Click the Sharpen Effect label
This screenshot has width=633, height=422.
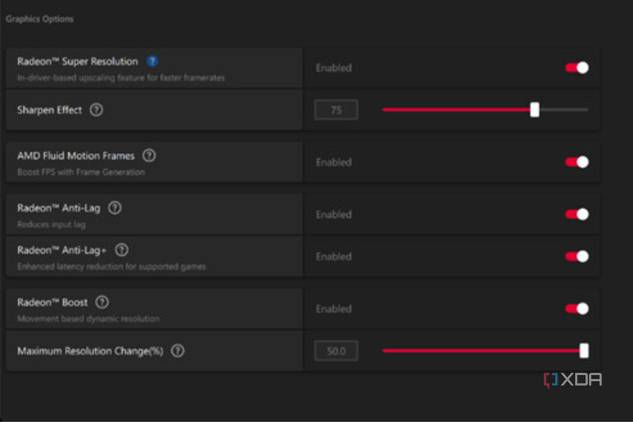50,110
